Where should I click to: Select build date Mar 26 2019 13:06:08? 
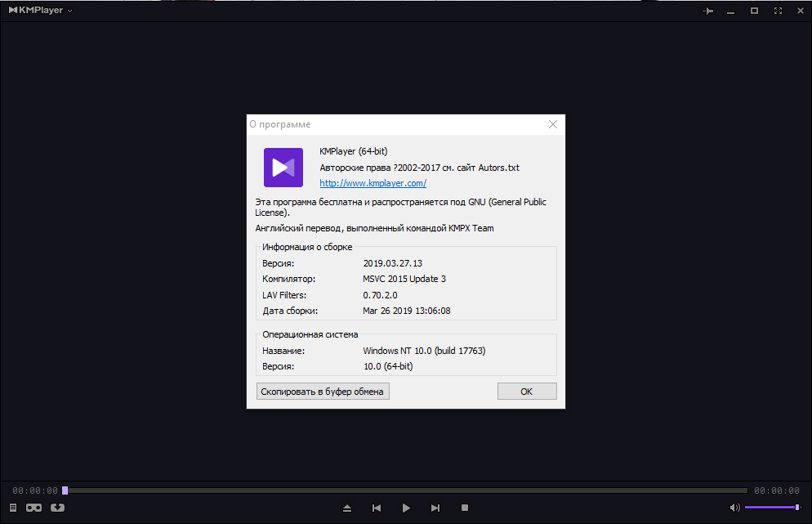pos(407,311)
